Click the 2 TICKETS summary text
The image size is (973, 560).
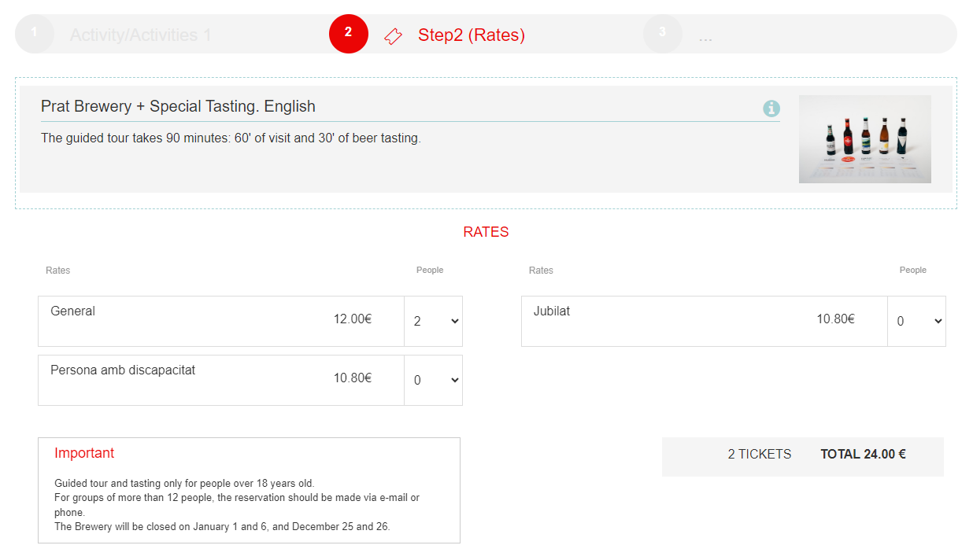tap(760, 455)
